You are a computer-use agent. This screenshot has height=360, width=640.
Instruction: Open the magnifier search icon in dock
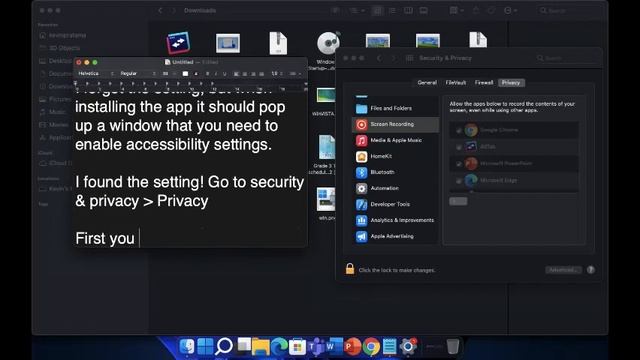tap(224, 347)
